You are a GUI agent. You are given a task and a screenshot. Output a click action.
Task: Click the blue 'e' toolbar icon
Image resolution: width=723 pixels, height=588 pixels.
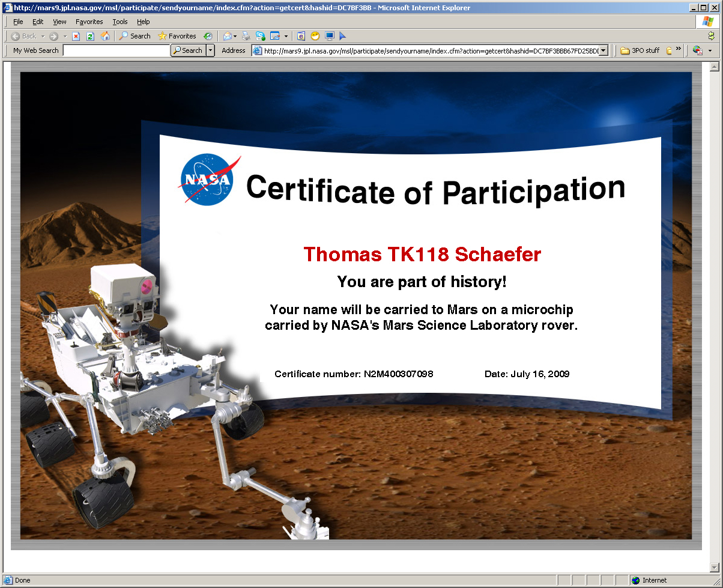click(x=301, y=36)
